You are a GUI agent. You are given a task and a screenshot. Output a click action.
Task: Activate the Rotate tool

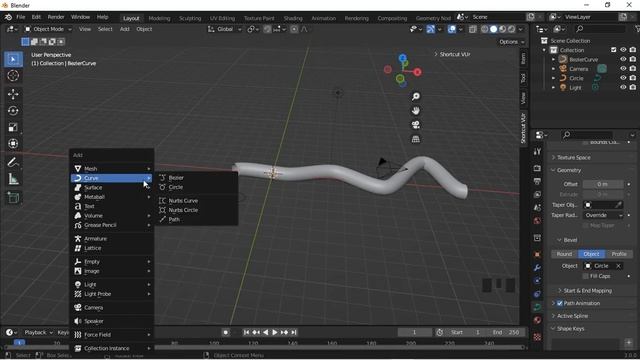pyautogui.click(x=13, y=111)
